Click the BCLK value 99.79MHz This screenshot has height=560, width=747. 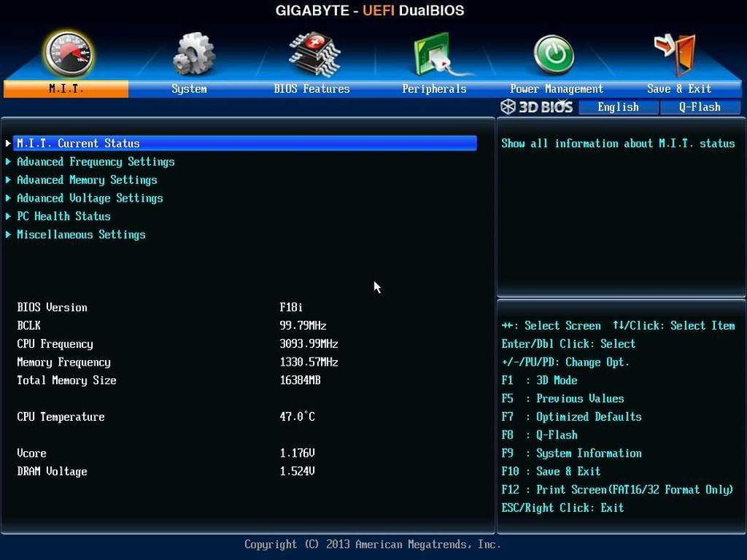tap(303, 326)
